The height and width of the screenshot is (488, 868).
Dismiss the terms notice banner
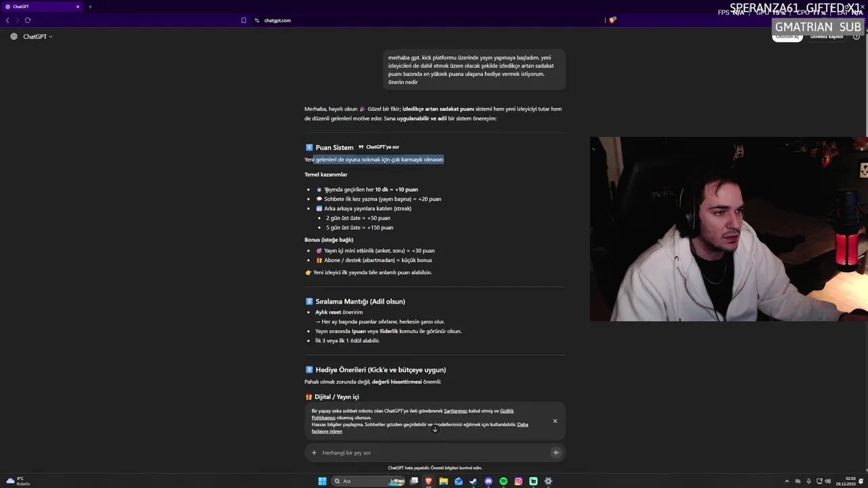click(x=555, y=421)
